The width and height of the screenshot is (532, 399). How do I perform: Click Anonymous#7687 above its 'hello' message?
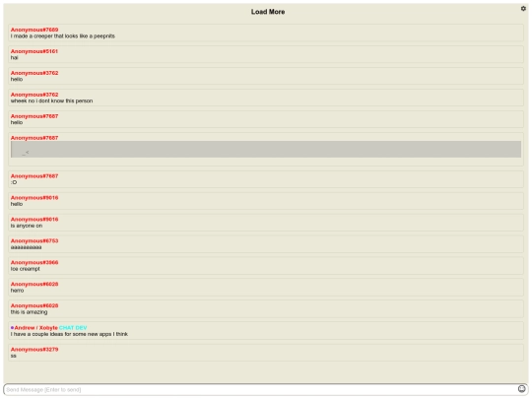tap(34, 116)
